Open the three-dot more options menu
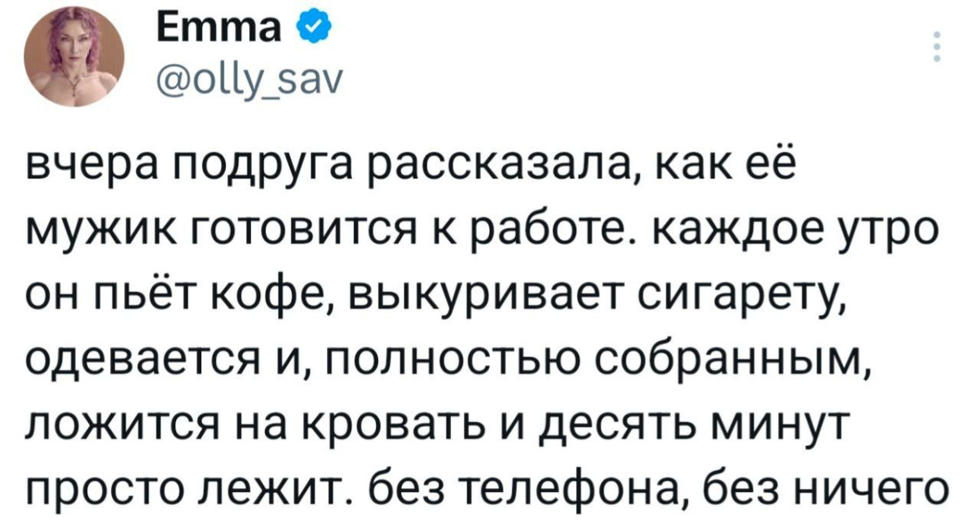Screen dimensions: 980x532 pyautogui.click(x=937, y=49)
